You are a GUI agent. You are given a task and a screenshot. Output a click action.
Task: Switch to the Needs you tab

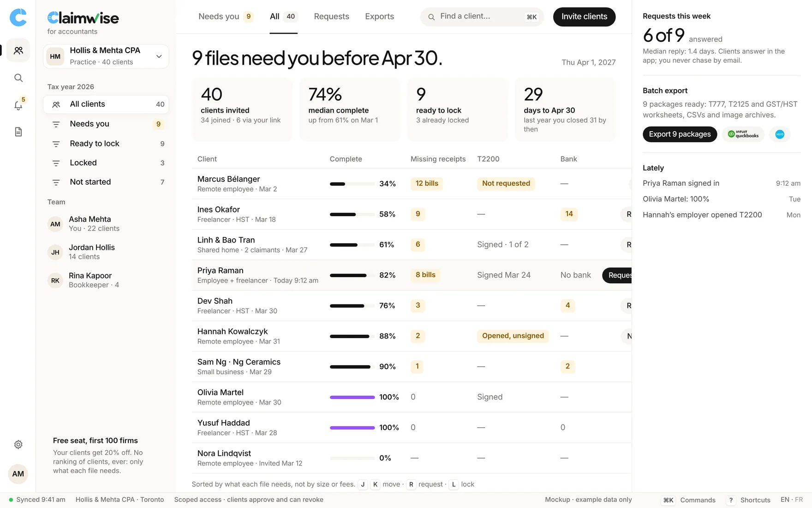pos(226,17)
